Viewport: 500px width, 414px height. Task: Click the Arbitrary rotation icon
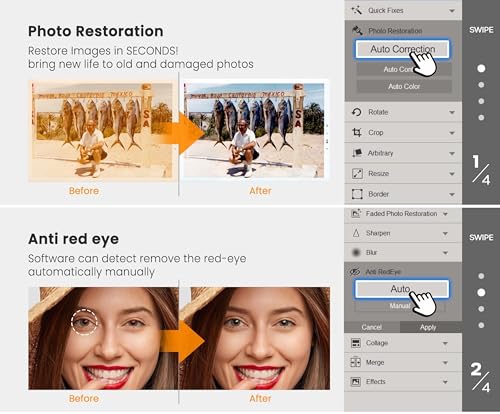pos(357,153)
